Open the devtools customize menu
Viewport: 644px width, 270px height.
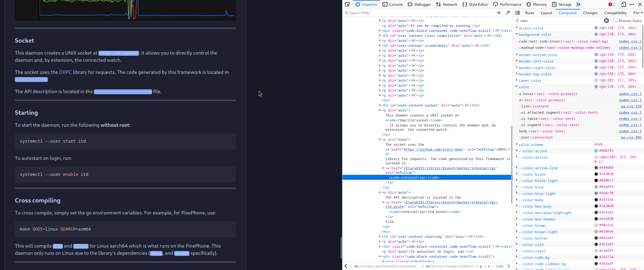[632, 4]
